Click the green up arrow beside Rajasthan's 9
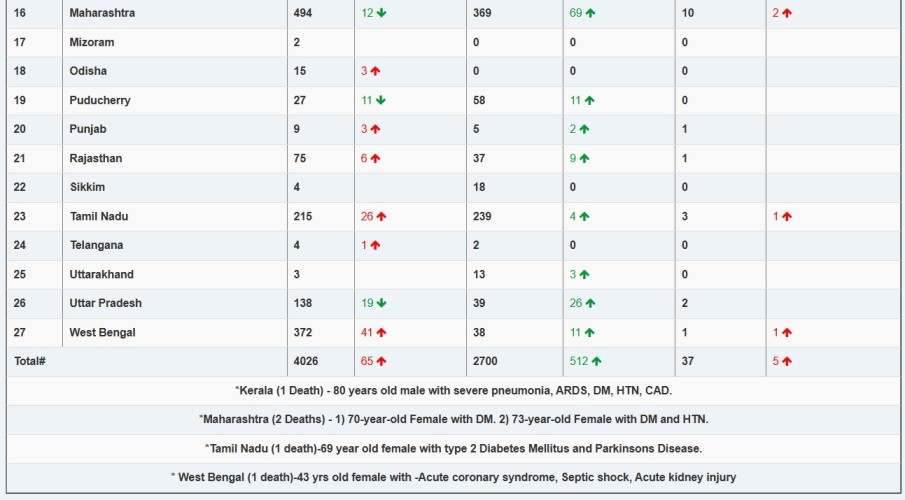The width and height of the screenshot is (905, 500). tap(584, 158)
